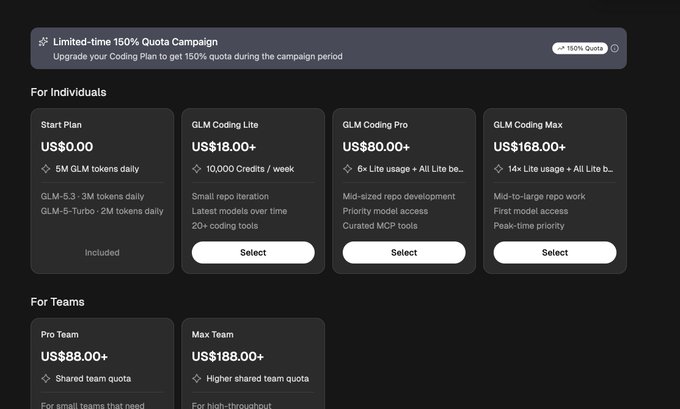This screenshot has height=409, width=680.
Task: Click the US$80.00+ price
Action: 376,147
